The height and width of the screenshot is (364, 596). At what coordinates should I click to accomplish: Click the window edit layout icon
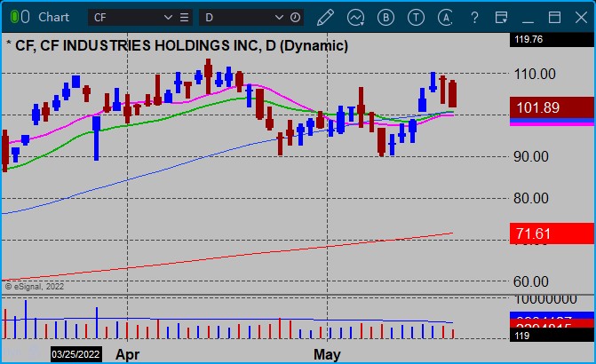click(x=501, y=18)
